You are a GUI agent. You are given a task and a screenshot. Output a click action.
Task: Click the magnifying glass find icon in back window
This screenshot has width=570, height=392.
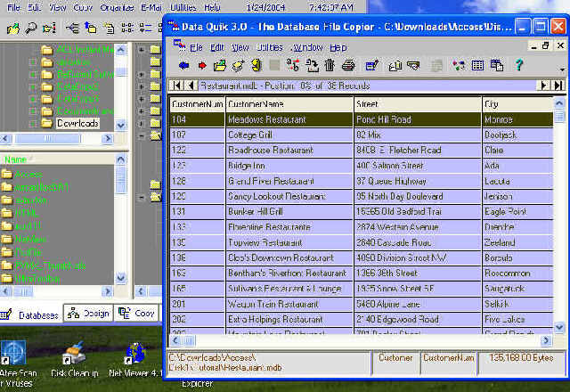pyautogui.click(x=31, y=28)
